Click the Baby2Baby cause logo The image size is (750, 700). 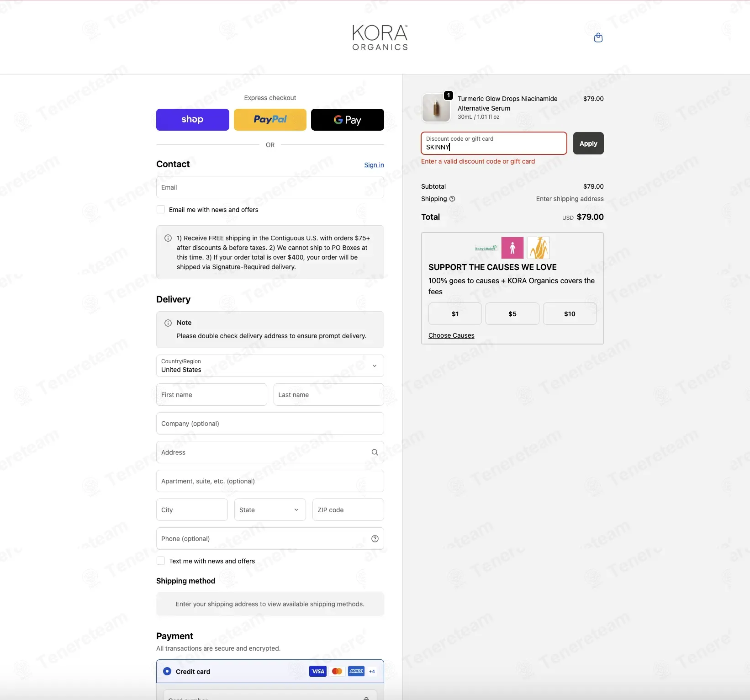pyautogui.click(x=486, y=248)
